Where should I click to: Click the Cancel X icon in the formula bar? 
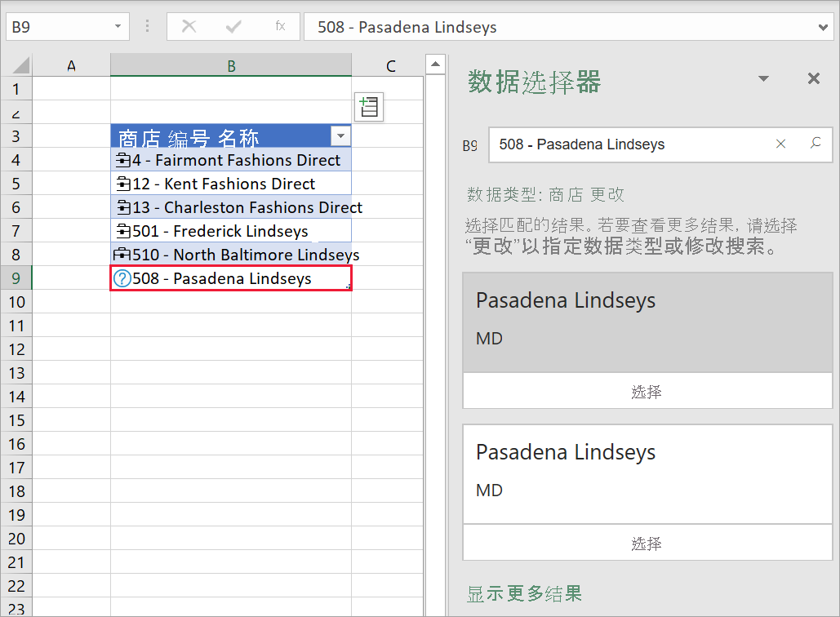[x=189, y=26]
